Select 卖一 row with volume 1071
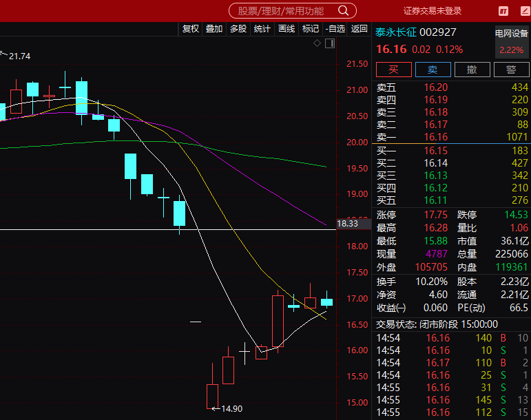This screenshot has height=420, width=531. pyautogui.click(x=451, y=137)
